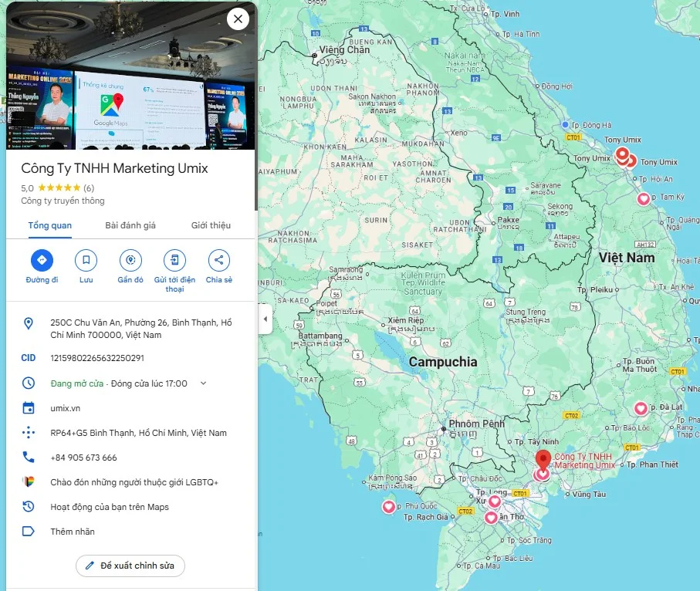Click Tp. Phan Thiết label

tap(652, 464)
